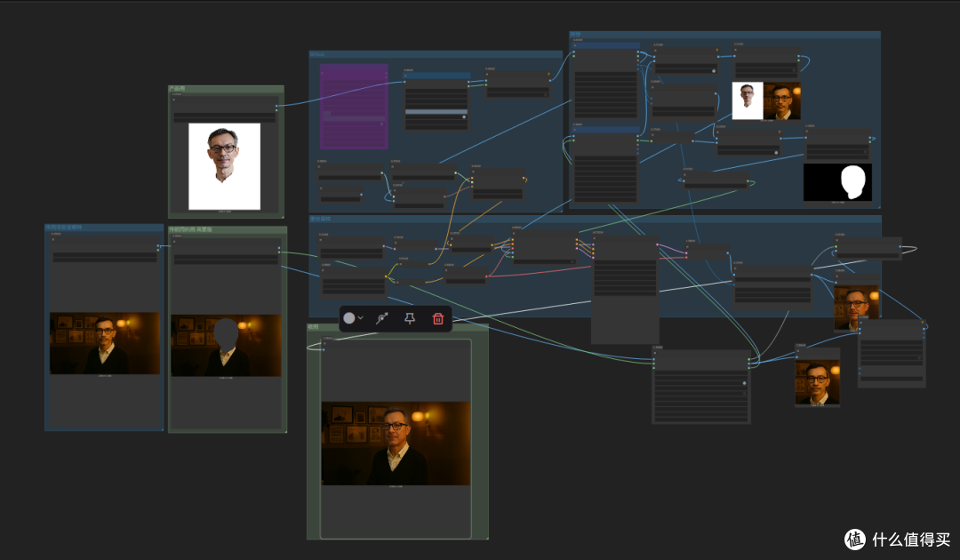Click the side-by-side face comparison preview

pyautogui.click(x=766, y=101)
